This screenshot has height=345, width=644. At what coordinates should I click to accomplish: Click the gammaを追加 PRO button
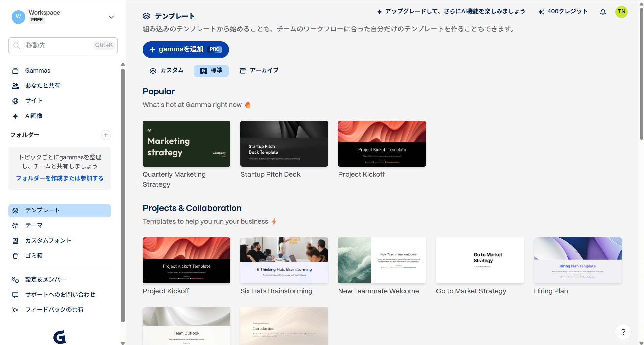pos(186,50)
